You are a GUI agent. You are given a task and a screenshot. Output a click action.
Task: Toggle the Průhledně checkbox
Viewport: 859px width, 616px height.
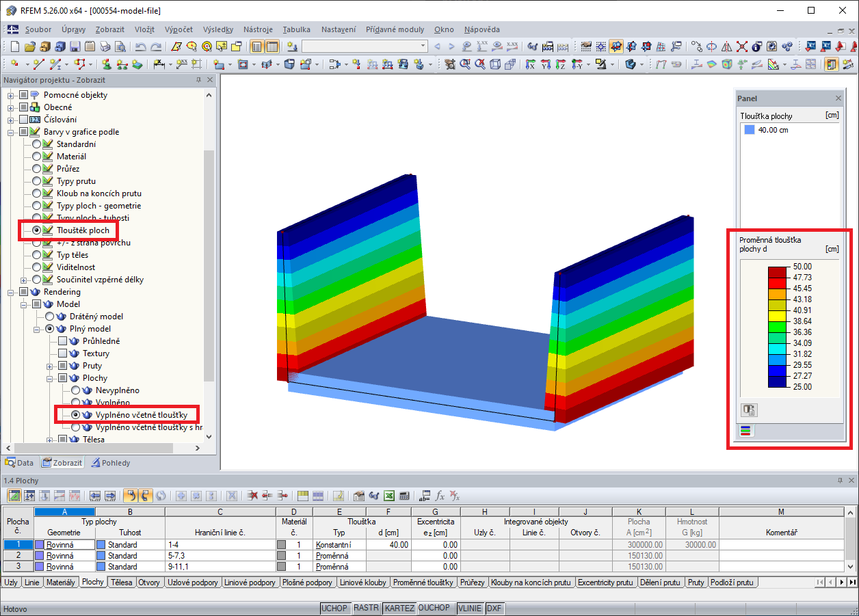[62, 341]
